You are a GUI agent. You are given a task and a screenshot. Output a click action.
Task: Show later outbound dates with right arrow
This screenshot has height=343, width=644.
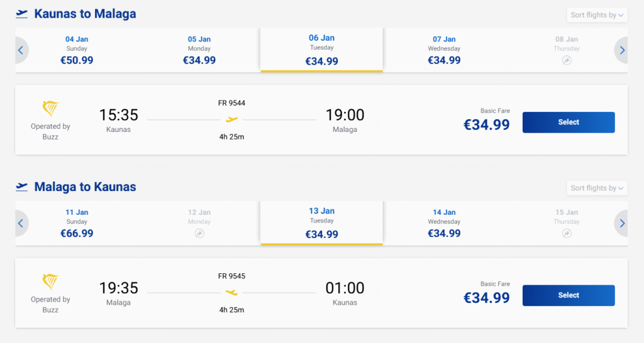coord(622,50)
